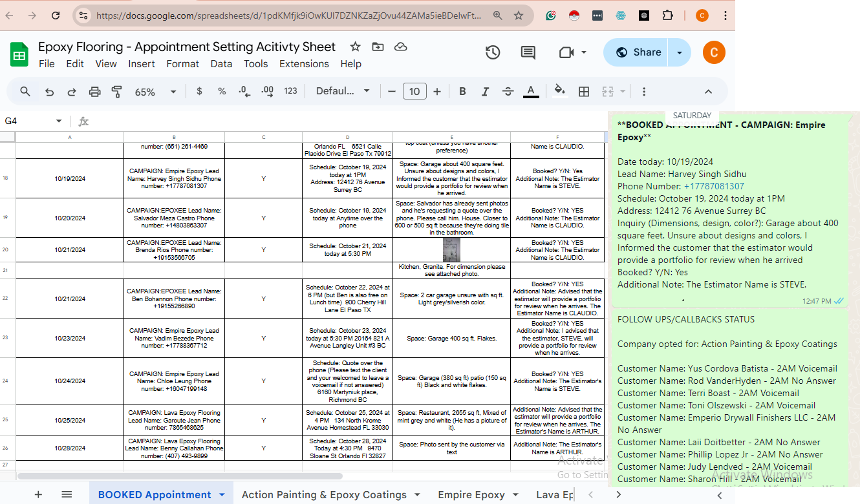The image size is (860, 504).
Task: Open BOOKED Appointment tab options arrow
Action: coord(222,495)
